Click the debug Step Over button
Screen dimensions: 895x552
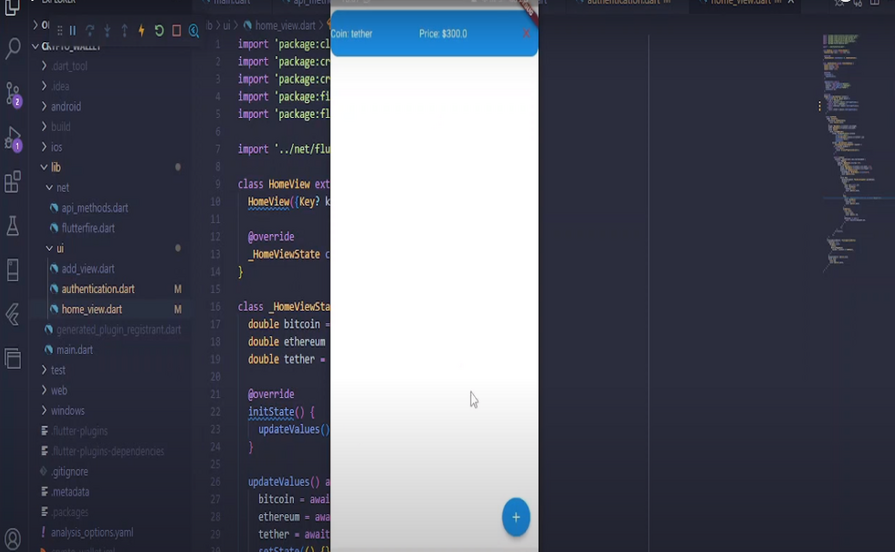tap(90, 30)
